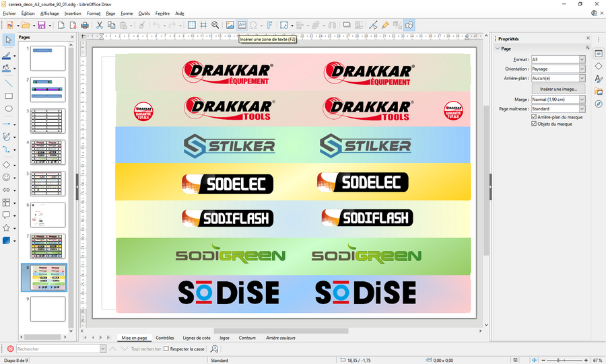Viewport: 606px width, 364px height.
Task: Close the Pages panel
Action: pyautogui.click(x=72, y=37)
